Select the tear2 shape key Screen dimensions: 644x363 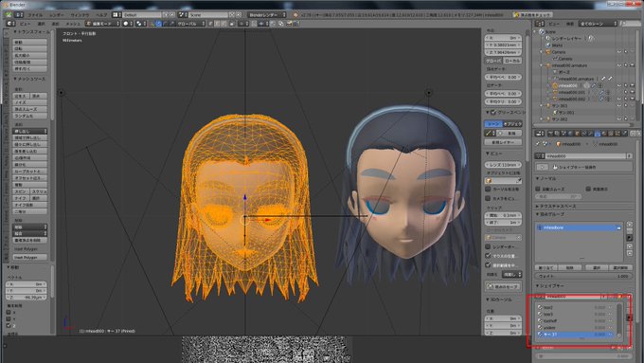(x=576, y=307)
